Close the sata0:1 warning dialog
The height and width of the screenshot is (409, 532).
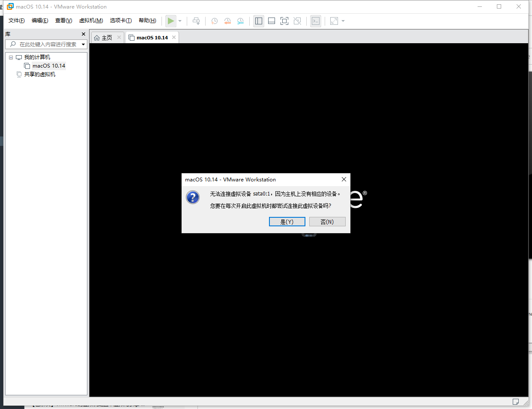pyautogui.click(x=344, y=179)
